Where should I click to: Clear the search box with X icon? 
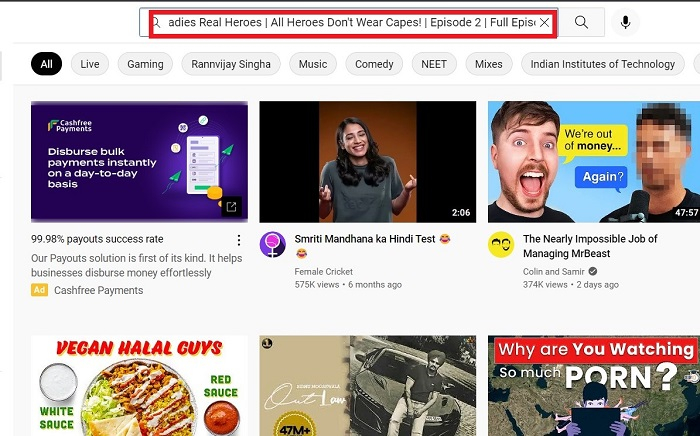[x=544, y=22]
